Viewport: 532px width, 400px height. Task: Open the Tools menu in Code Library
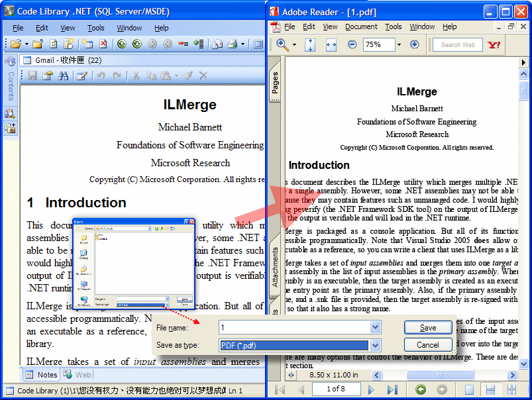95,28
